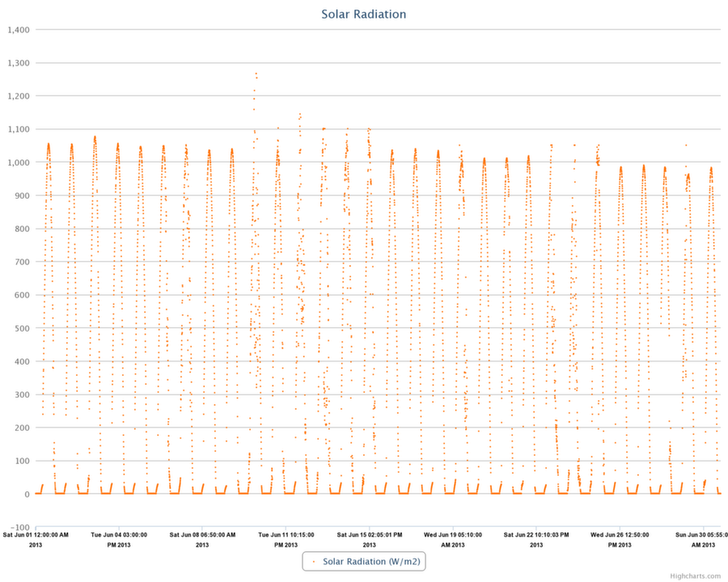The height and width of the screenshot is (582, 728).
Task: Click the 200 y-axis label
Action: tap(22, 428)
